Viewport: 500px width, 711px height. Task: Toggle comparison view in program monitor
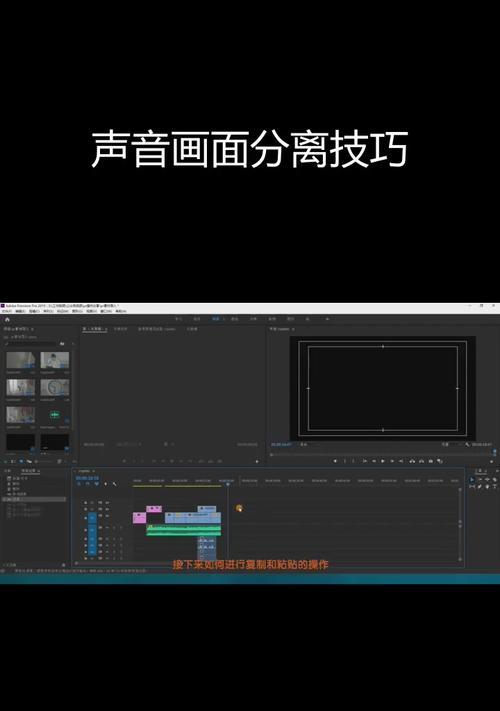(440, 461)
